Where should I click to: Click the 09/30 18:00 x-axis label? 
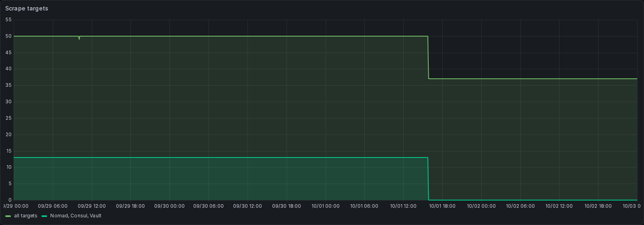[x=287, y=206]
